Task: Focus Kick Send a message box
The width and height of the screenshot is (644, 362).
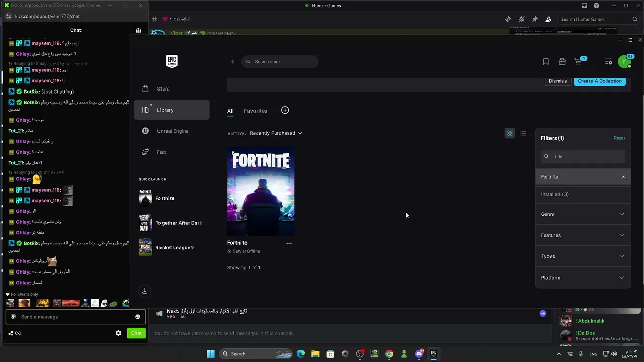Action: tap(75, 317)
